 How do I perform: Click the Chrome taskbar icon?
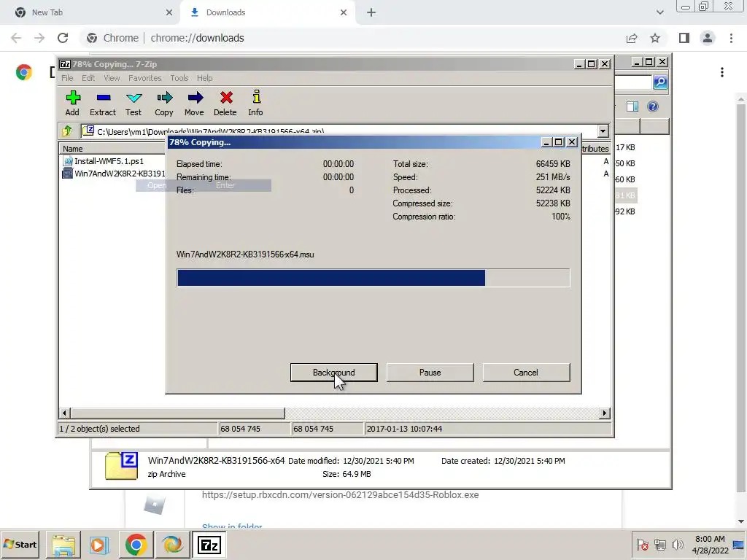click(136, 545)
